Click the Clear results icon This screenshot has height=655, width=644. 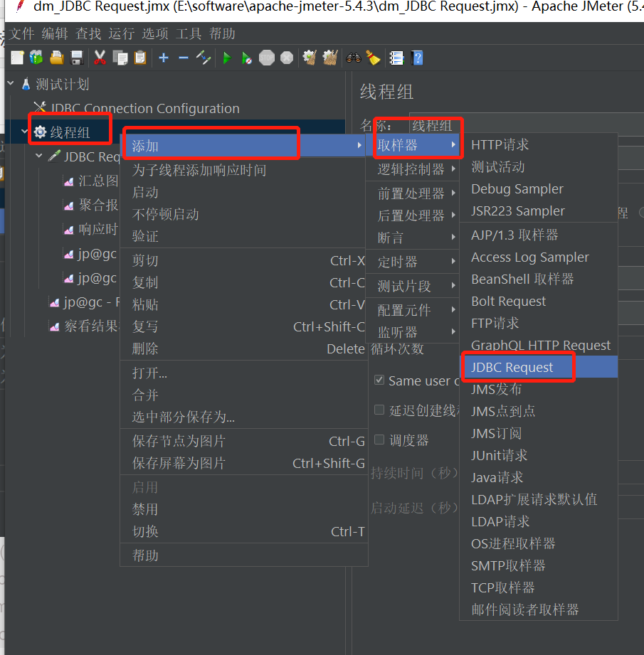tap(310, 58)
